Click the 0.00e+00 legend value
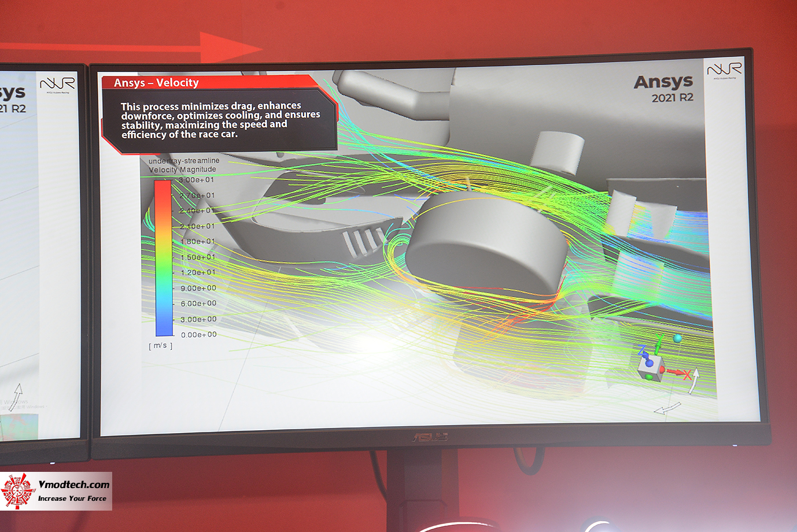797x532 pixels. 199,335
